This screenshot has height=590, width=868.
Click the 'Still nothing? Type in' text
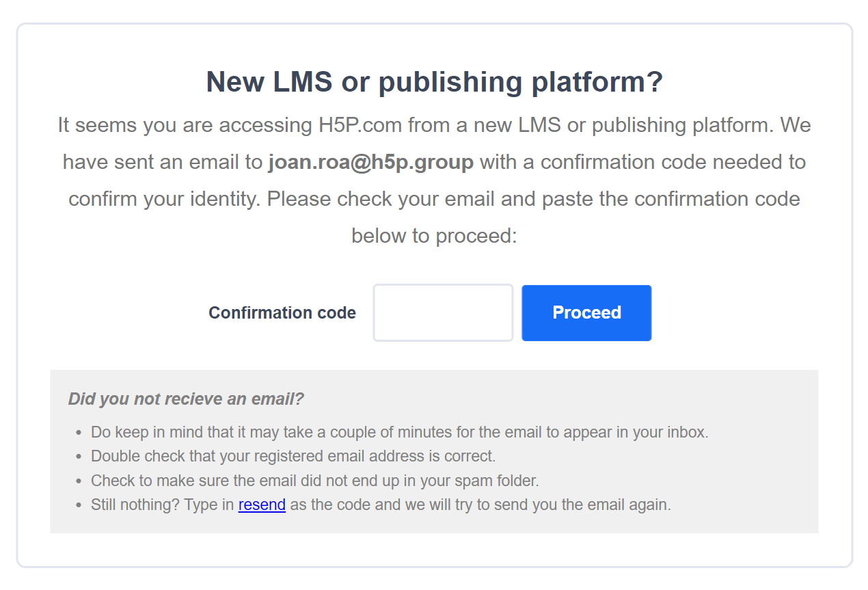163,505
